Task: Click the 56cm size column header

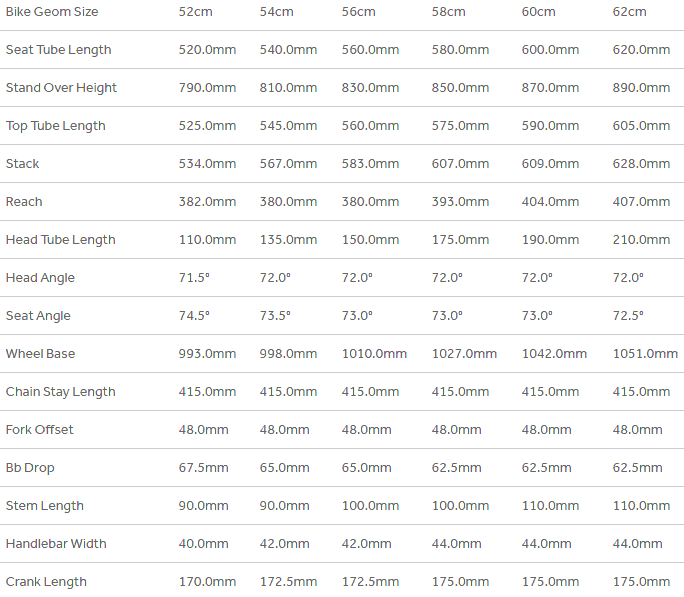Action: tap(358, 12)
